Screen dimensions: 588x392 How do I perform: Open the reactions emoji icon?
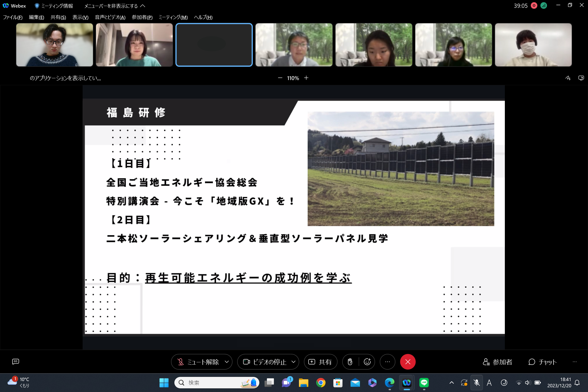367,362
